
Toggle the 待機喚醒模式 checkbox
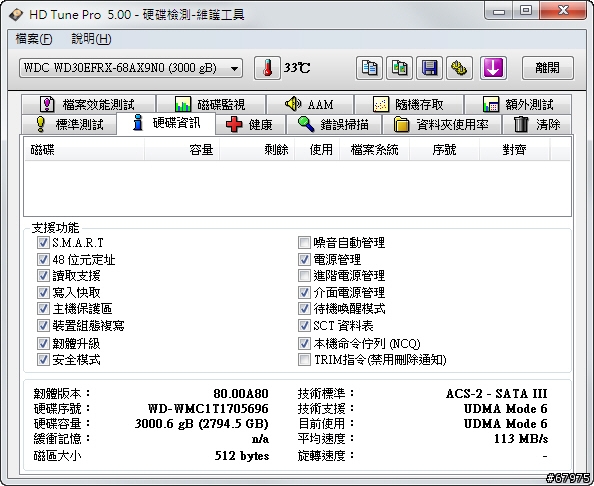point(304,308)
